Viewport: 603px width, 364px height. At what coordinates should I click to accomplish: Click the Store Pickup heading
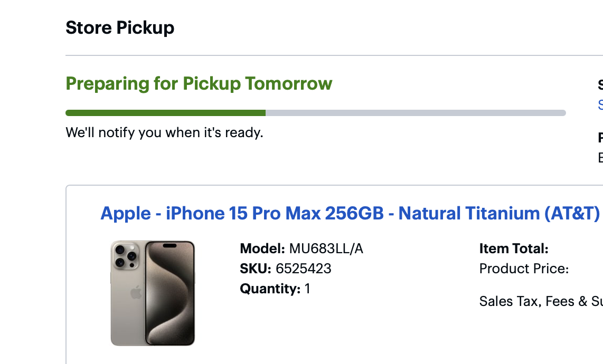[x=120, y=27]
